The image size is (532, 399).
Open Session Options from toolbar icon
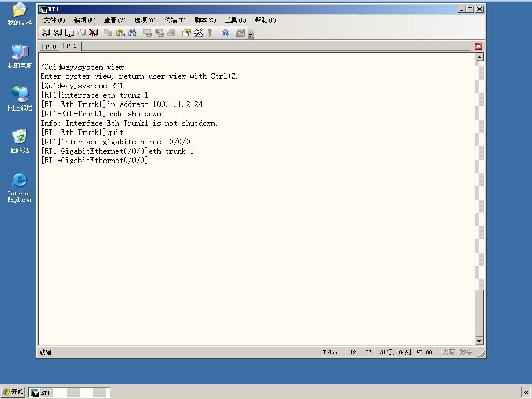[x=187, y=33]
